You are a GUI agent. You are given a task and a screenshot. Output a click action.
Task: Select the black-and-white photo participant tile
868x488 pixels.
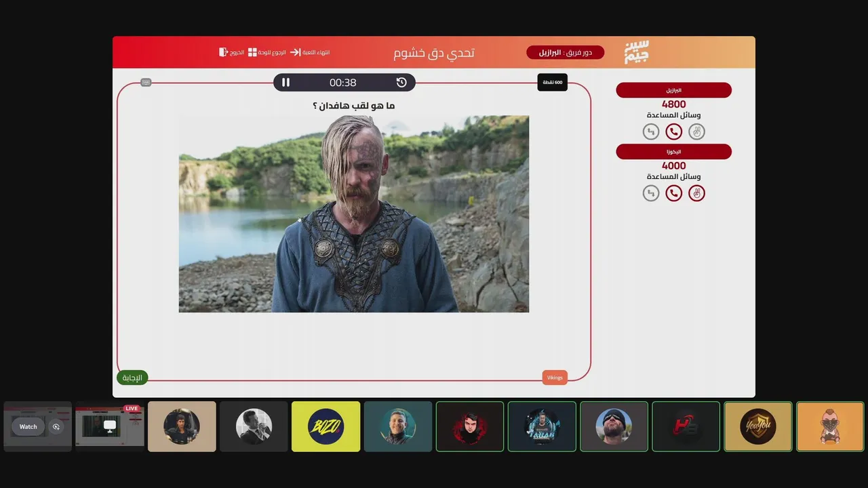coord(254,426)
